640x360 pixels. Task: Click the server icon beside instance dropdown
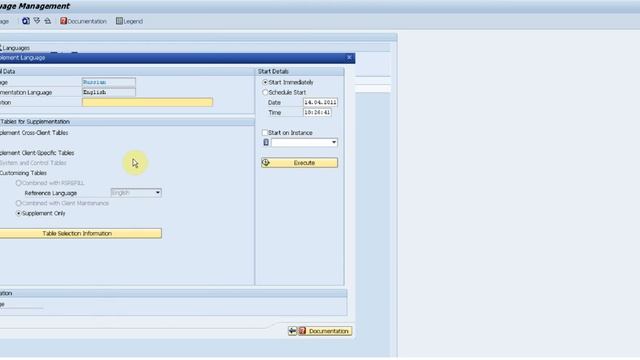click(266, 142)
